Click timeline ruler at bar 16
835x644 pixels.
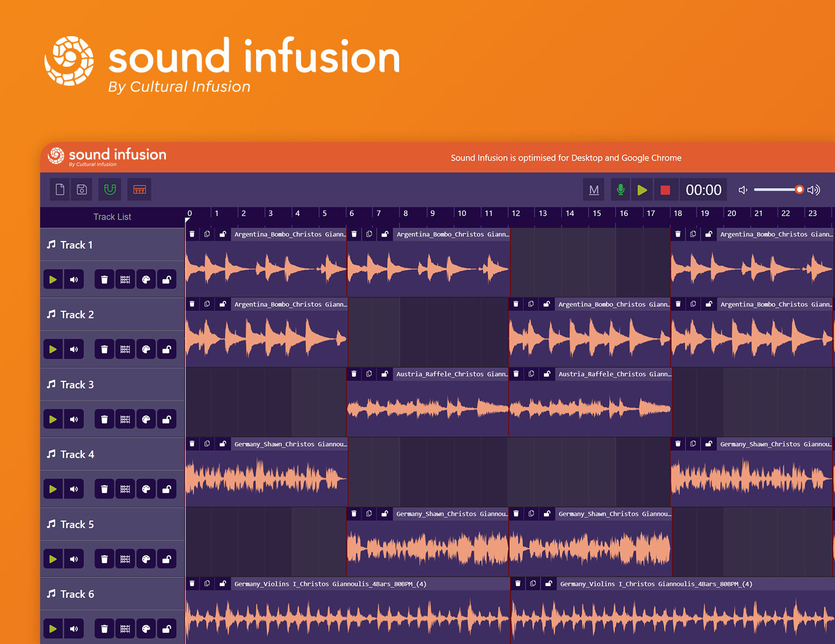624,213
